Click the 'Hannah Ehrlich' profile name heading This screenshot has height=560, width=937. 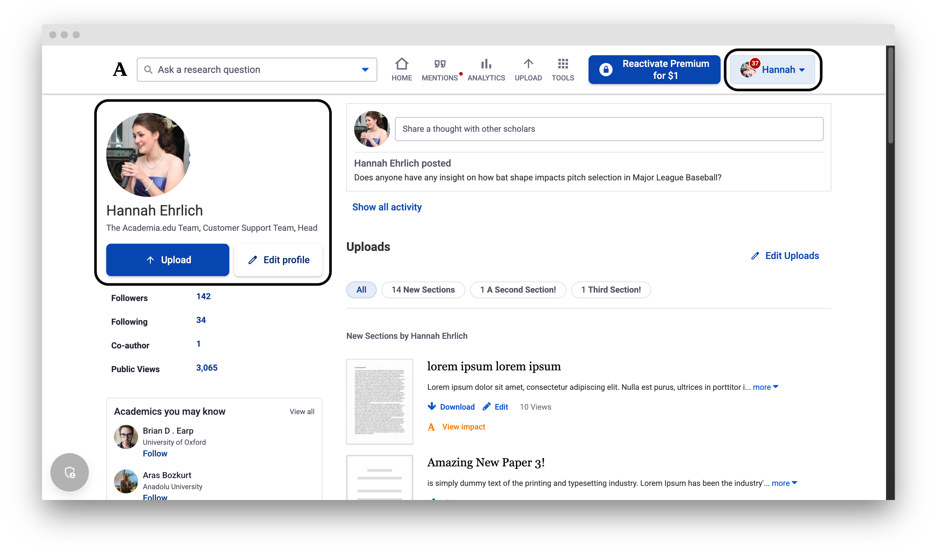pos(154,211)
